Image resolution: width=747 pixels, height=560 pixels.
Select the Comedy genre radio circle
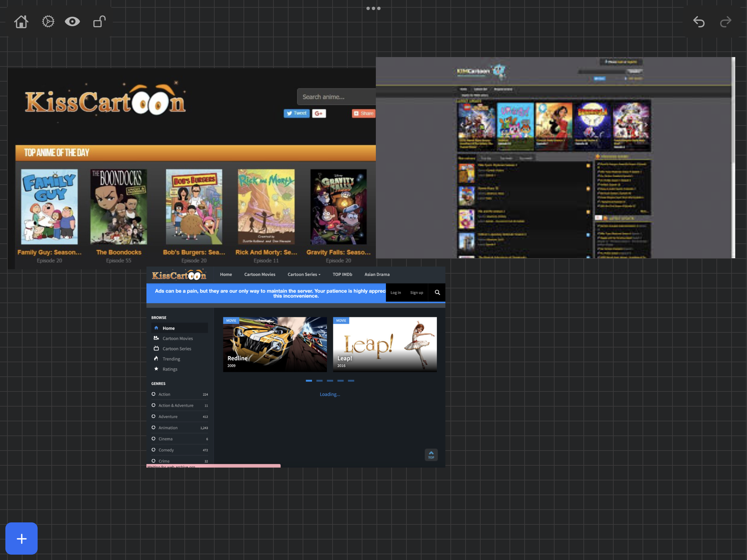click(x=153, y=450)
